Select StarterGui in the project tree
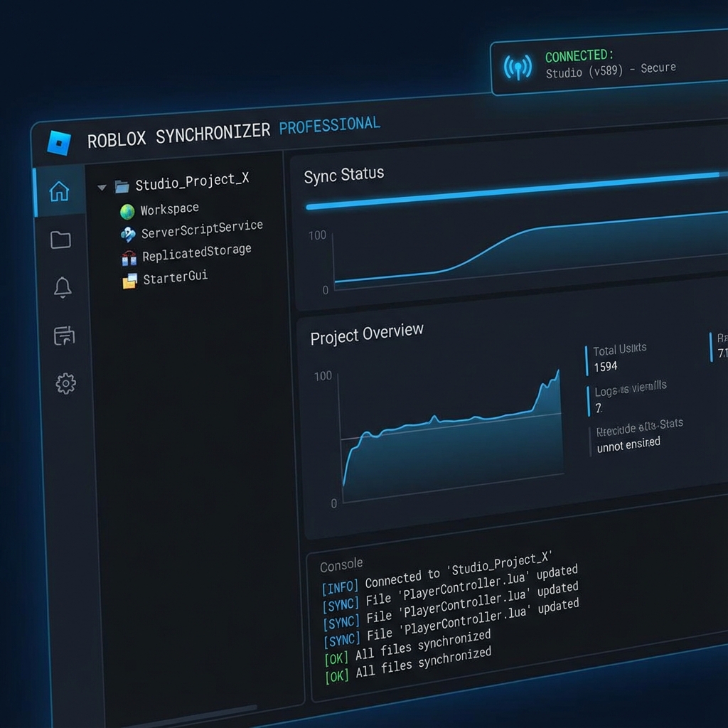 click(175, 277)
